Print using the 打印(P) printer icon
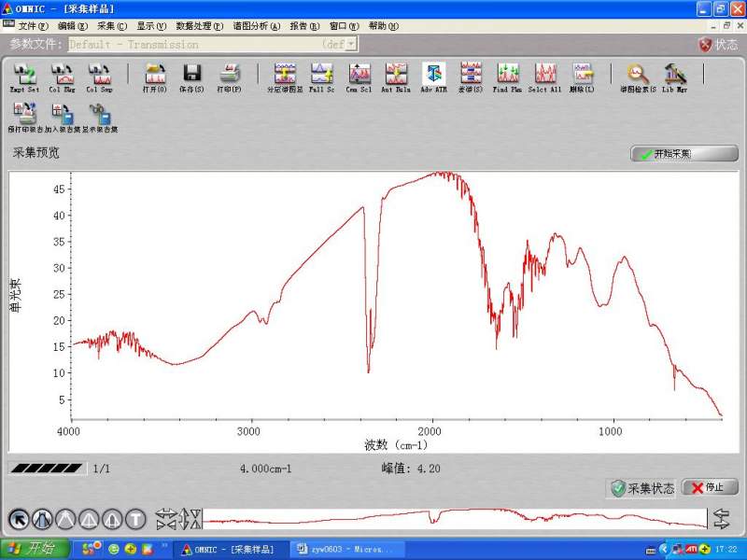The height and width of the screenshot is (560, 747). tap(229, 77)
